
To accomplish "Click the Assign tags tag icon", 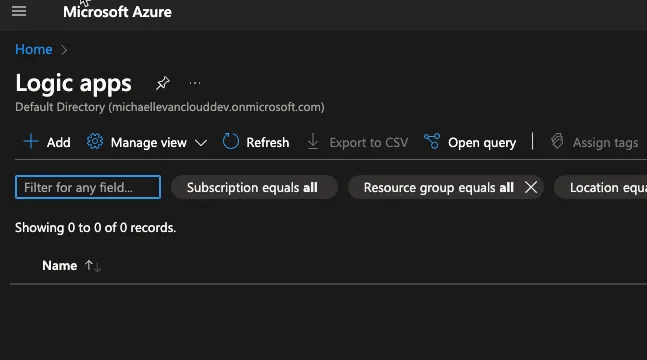I will (x=557, y=142).
